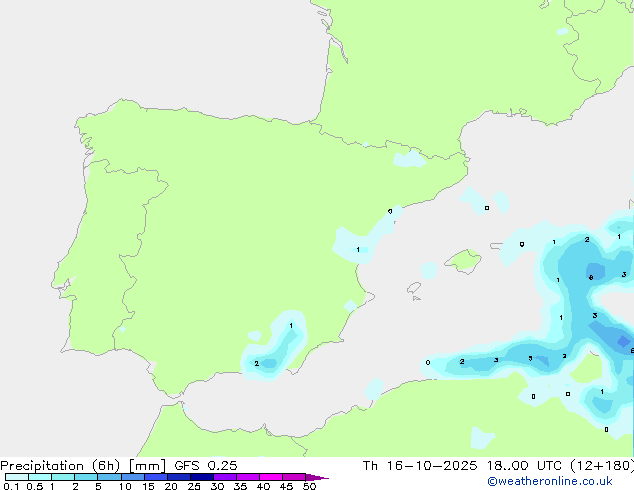Click Mallorca island on the map

pos(463,261)
